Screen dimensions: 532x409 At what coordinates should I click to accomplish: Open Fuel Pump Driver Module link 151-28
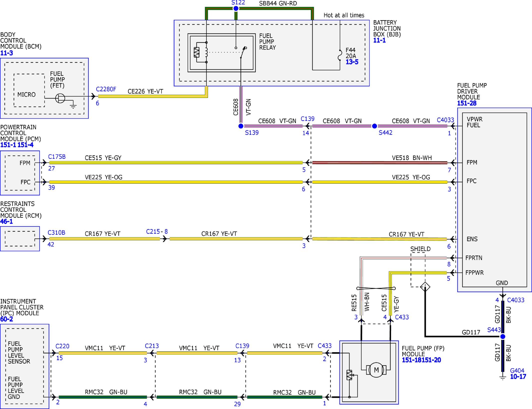click(x=467, y=103)
